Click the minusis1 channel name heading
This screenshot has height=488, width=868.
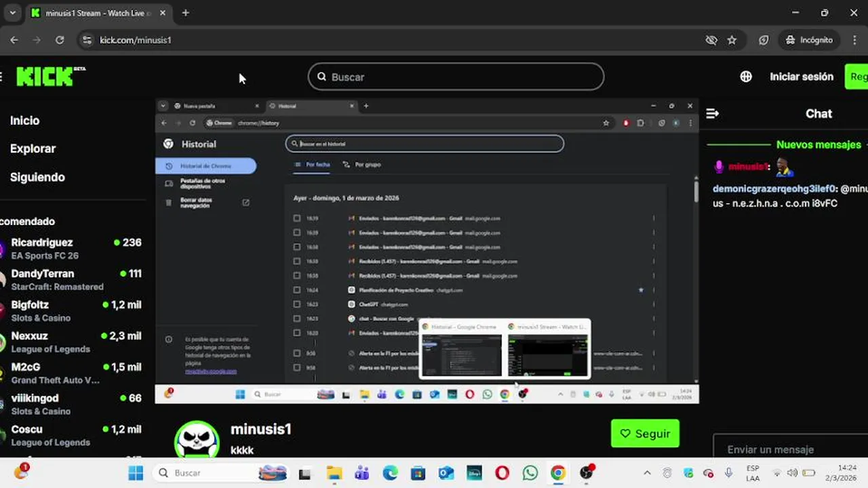click(261, 429)
